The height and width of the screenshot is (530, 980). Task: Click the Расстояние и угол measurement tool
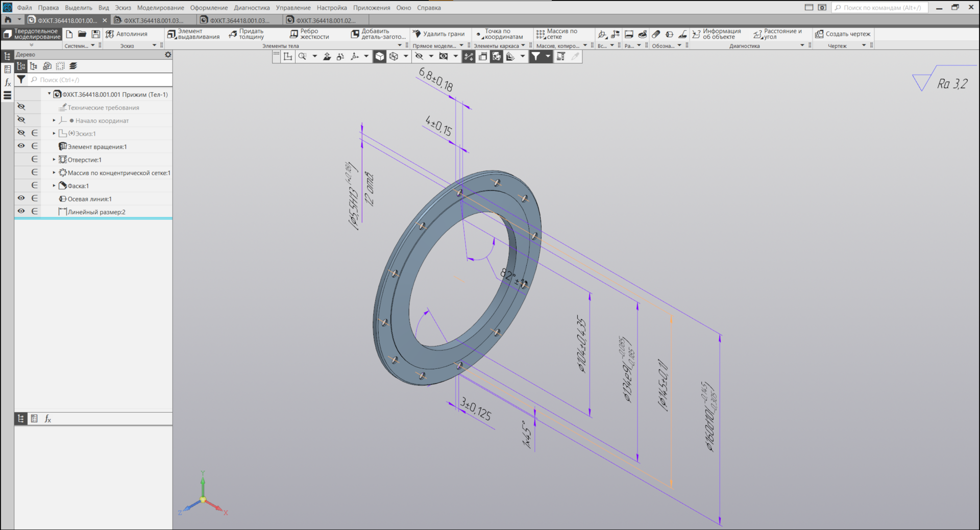777,34
